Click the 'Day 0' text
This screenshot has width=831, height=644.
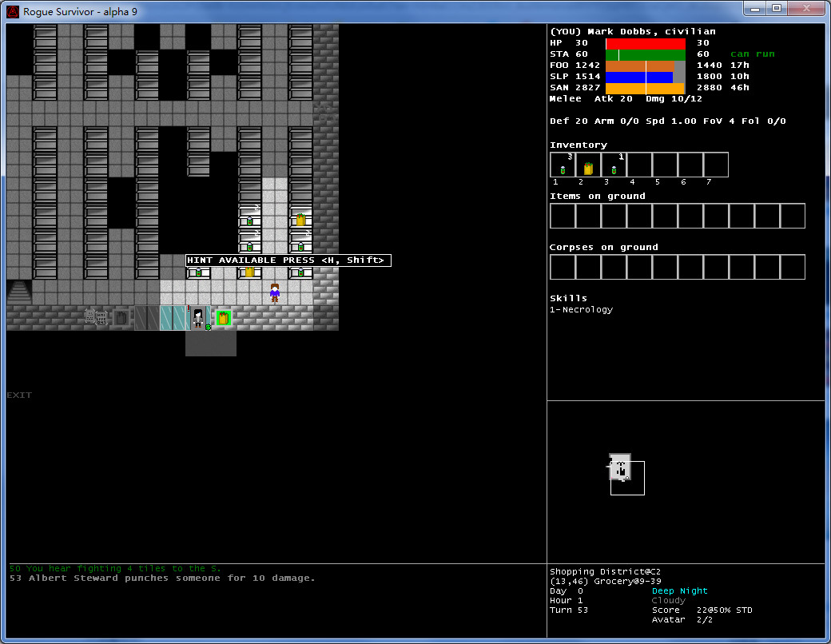[566, 590]
